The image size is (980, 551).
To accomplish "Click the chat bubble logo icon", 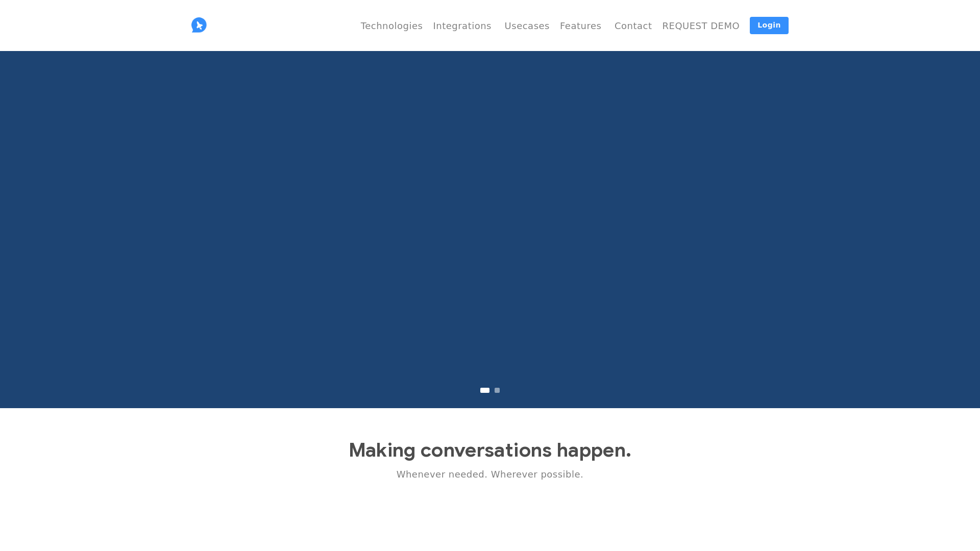I will point(199,25).
